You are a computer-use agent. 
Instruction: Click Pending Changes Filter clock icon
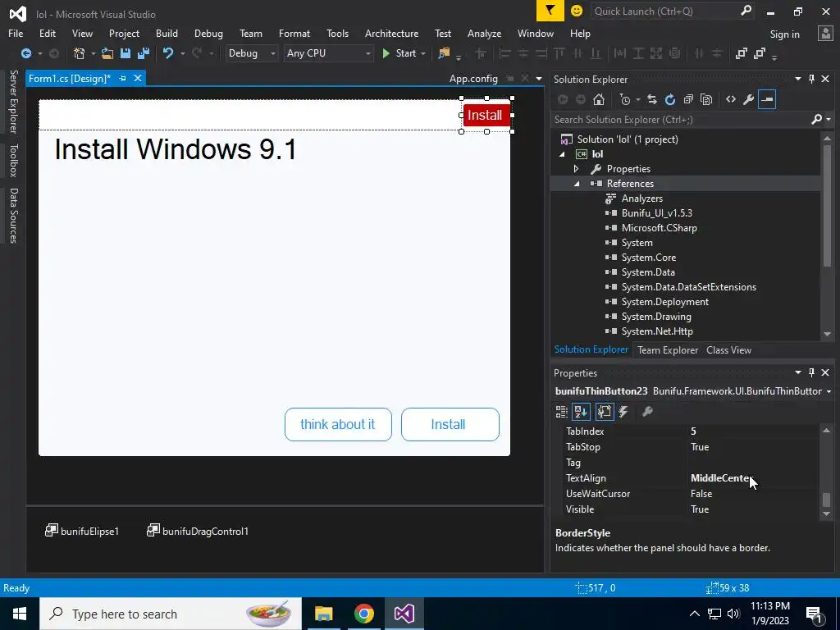tap(625, 99)
